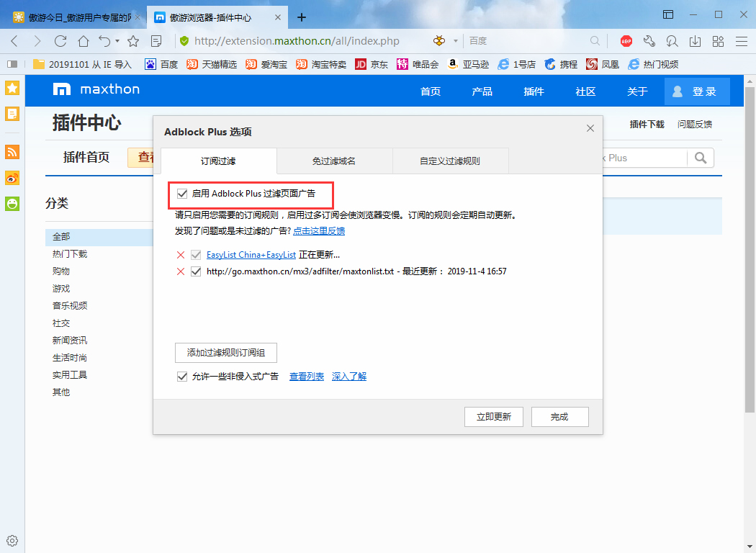This screenshot has height=553, width=756.
Task: Open the favorites star icon in sidebar
Action: pos(12,88)
